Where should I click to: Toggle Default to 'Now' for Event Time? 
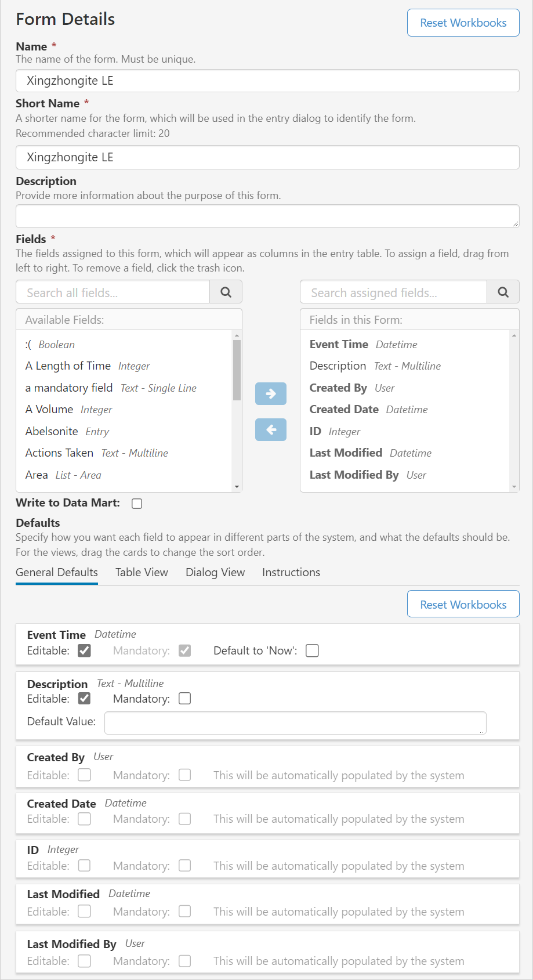point(312,650)
